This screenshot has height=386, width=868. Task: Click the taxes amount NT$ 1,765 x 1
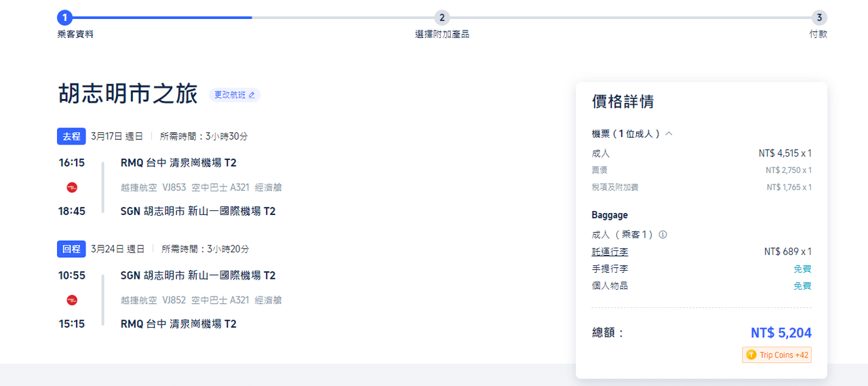(789, 187)
